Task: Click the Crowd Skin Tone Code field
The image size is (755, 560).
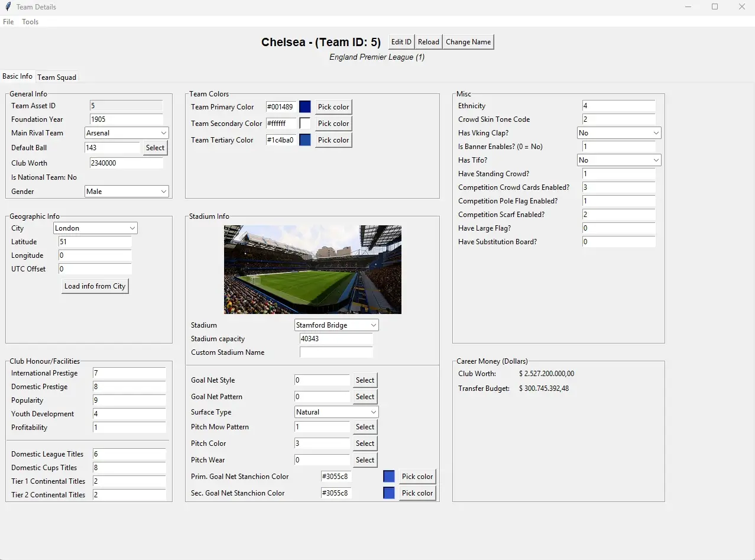Action: point(619,119)
